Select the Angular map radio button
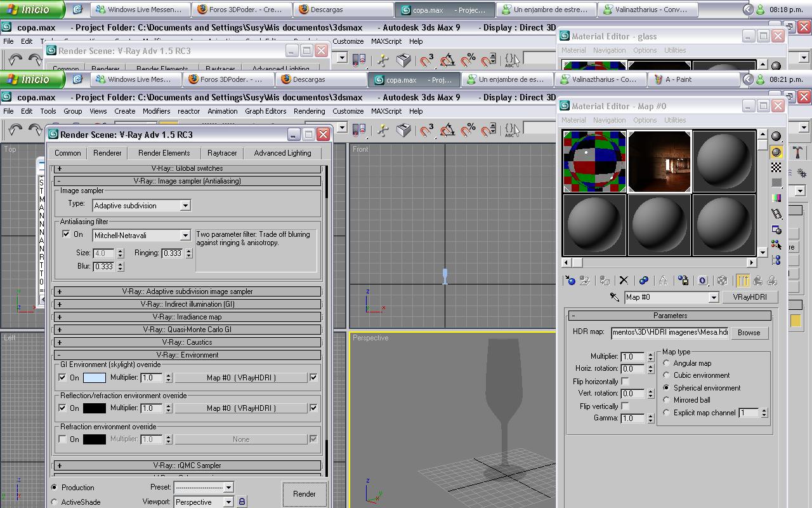 click(666, 363)
